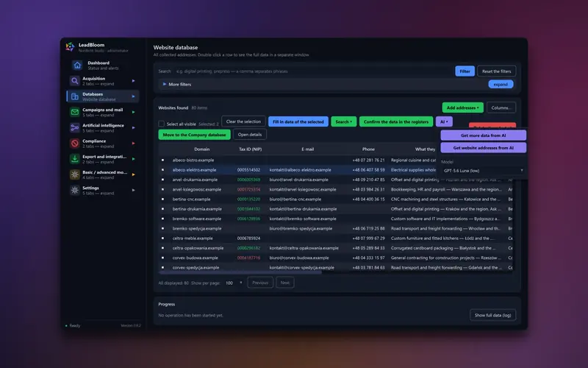Choose Get more data from AI

tap(483, 135)
